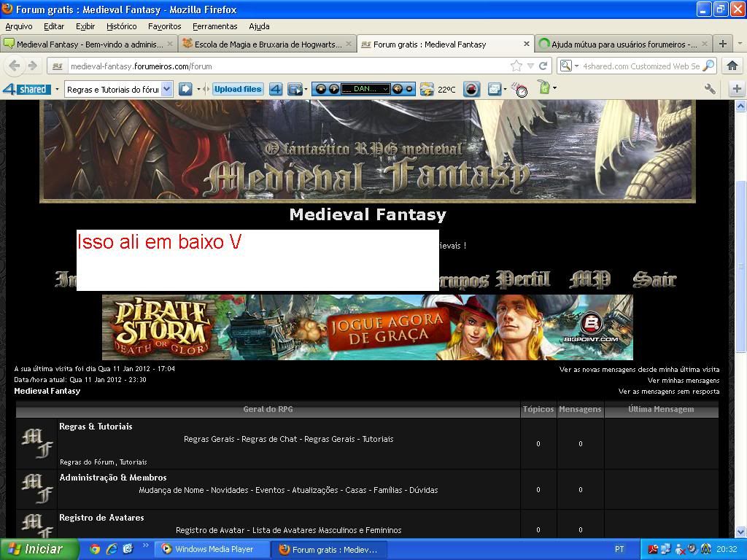Open the Mudança de Nome subforum link
The width and height of the screenshot is (747, 560).
point(171,490)
